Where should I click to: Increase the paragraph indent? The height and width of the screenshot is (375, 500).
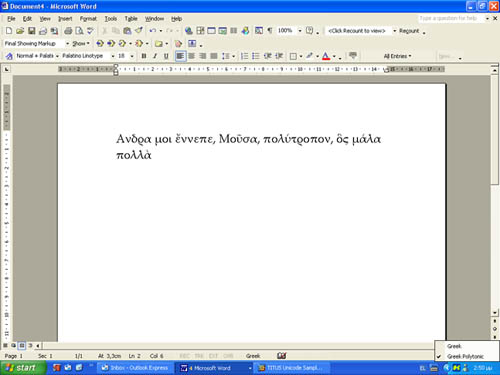tap(279, 56)
